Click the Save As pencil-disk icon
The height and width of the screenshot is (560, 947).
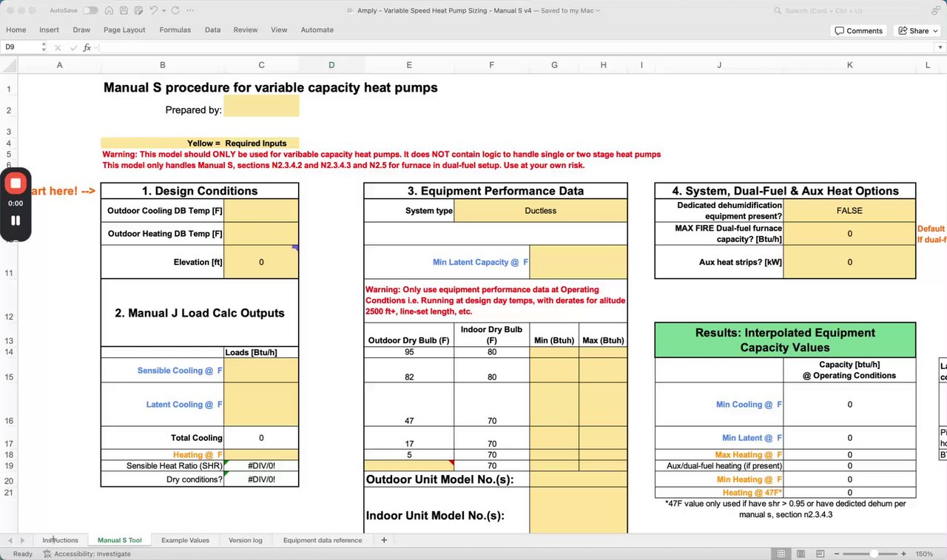pyautogui.click(x=137, y=10)
